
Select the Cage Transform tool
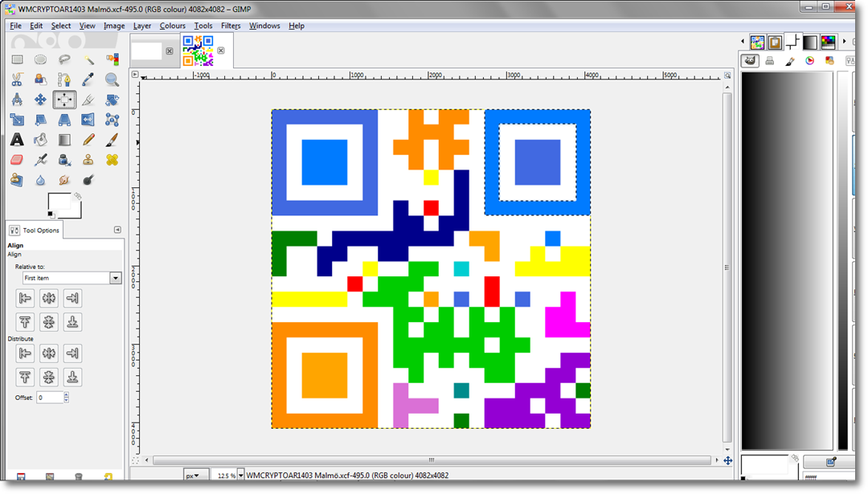pos(112,120)
